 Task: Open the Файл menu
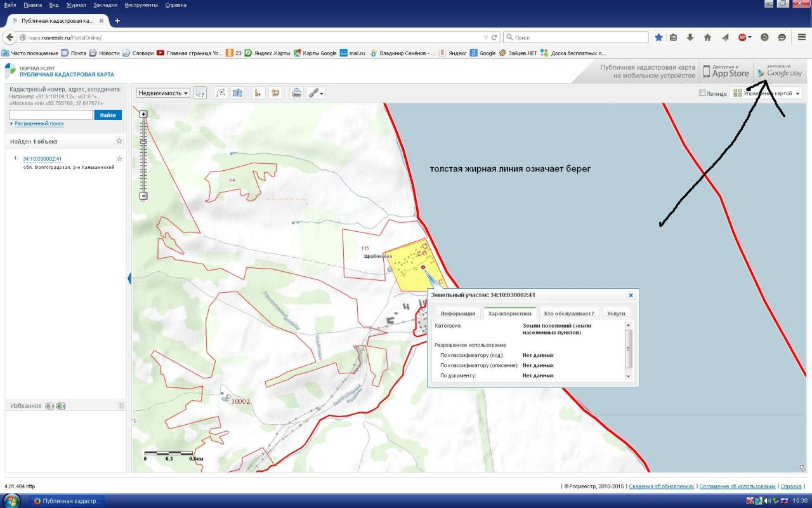pos(10,4)
